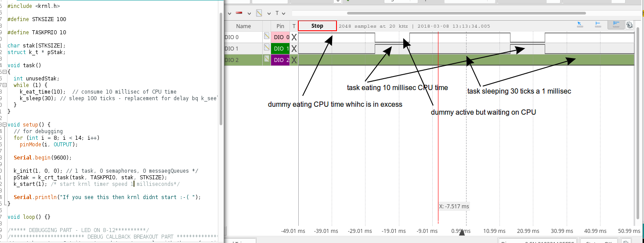Screen dimensions: 644x243
Task: Select the quick measure cursor tool
Action: 580,25
